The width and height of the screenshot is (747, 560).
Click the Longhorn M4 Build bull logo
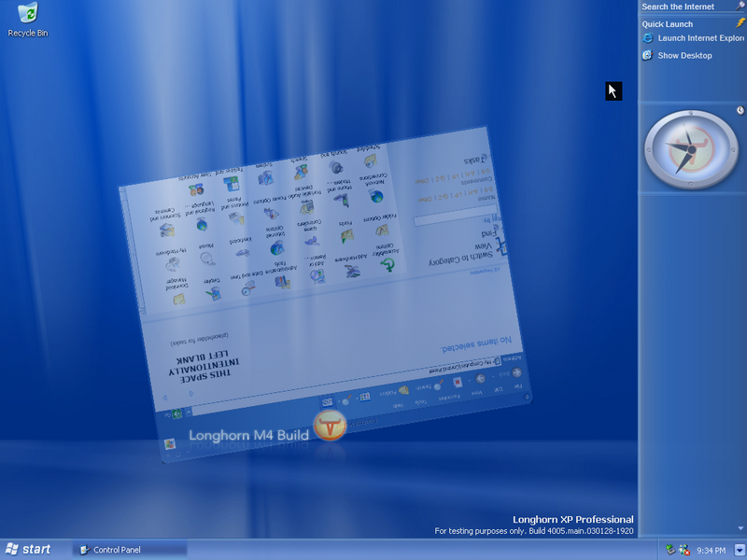[x=331, y=427]
